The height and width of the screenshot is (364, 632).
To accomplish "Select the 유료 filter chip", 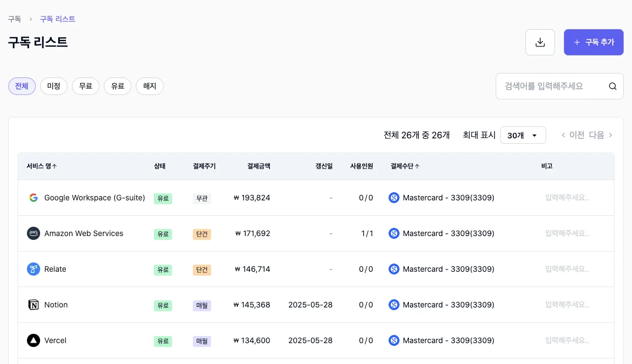I will point(118,86).
